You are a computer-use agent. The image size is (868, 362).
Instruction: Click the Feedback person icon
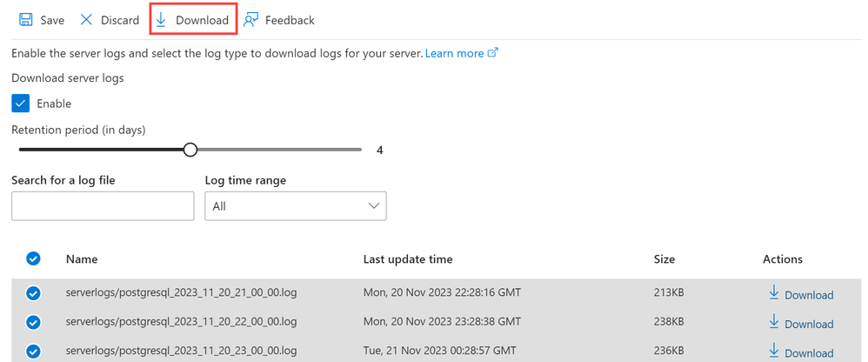250,20
